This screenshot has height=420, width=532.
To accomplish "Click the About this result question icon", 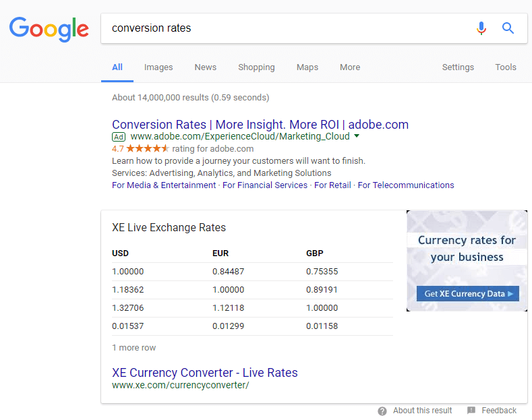I will [382, 411].
